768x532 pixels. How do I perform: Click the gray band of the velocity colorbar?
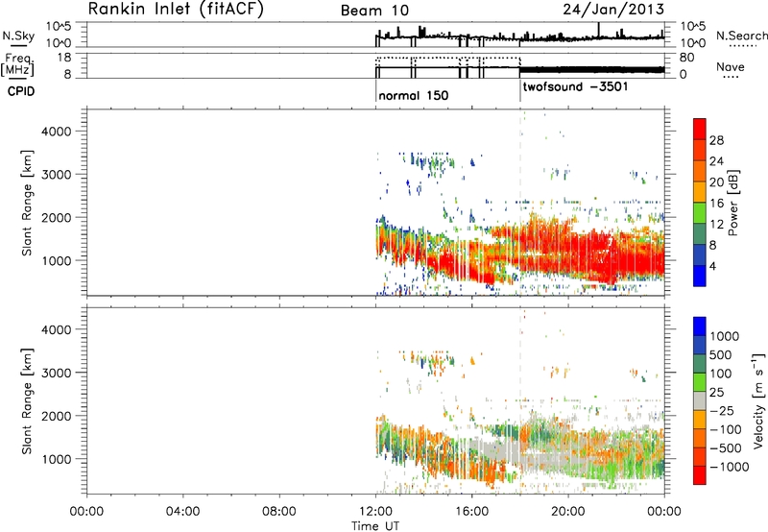(700, 401)
